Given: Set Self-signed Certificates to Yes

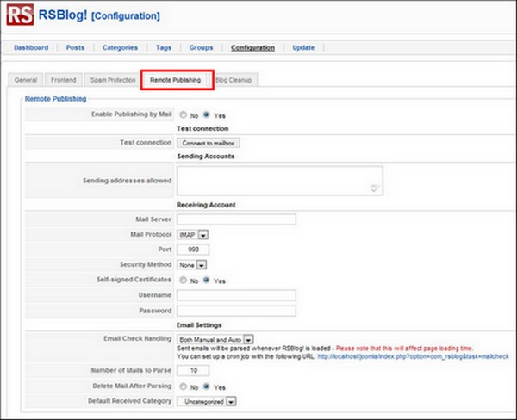Looking at the screenshot, I should [x=207, y=280].
